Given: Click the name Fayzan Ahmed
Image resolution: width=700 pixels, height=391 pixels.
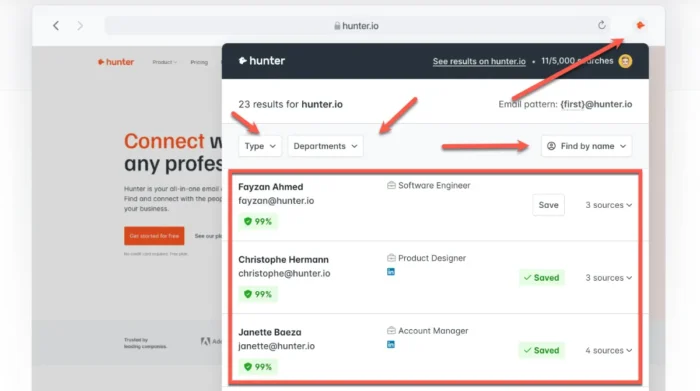Looking at the screenshot, I should click(x=271, y=187).
